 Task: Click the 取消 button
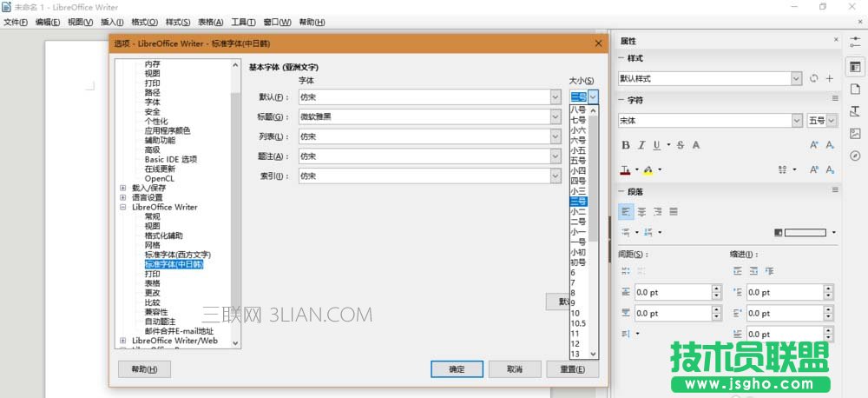(515, 369)
